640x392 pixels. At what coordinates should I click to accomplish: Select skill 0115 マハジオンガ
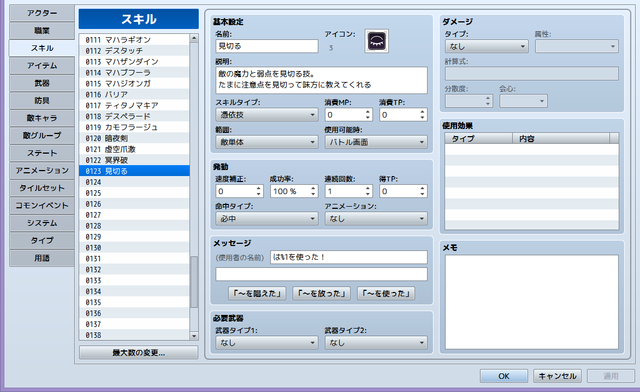coord(134,84)
